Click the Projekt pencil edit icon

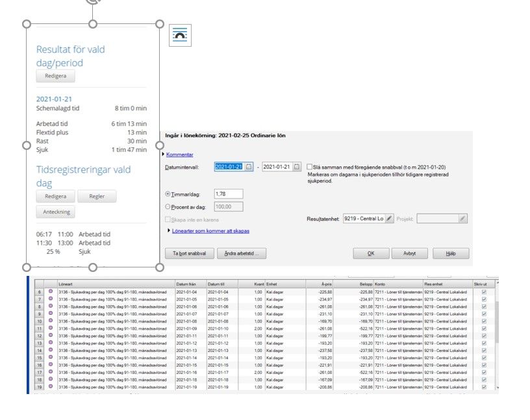point(462,219)
